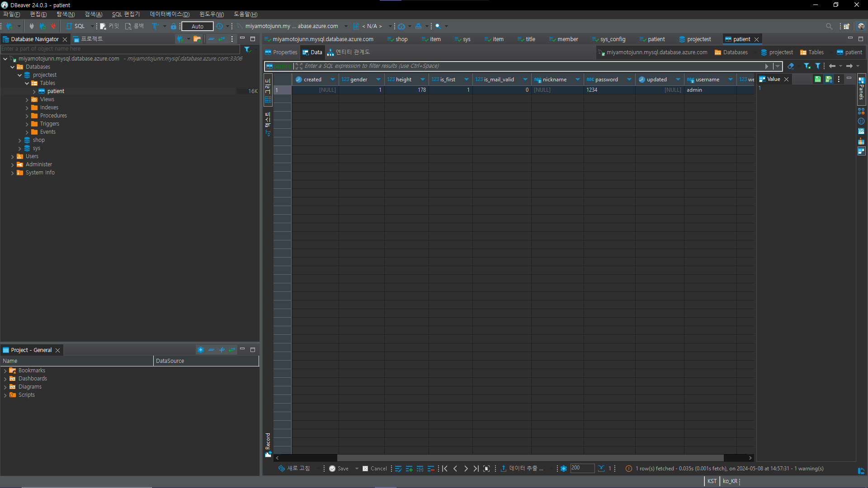
Task: Click the horizontal scrollbar of data grid
Action: pyautogui.click(x=530, y=458)
